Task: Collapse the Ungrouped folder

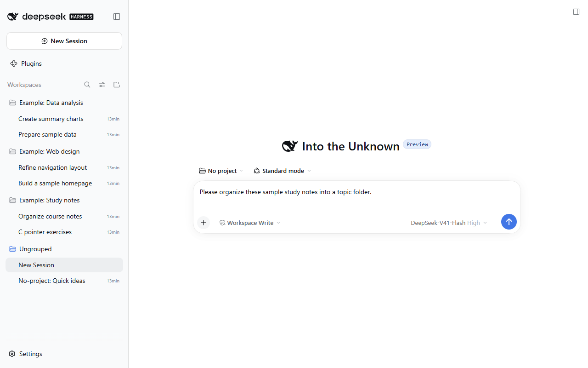Action: coord(64,249)
